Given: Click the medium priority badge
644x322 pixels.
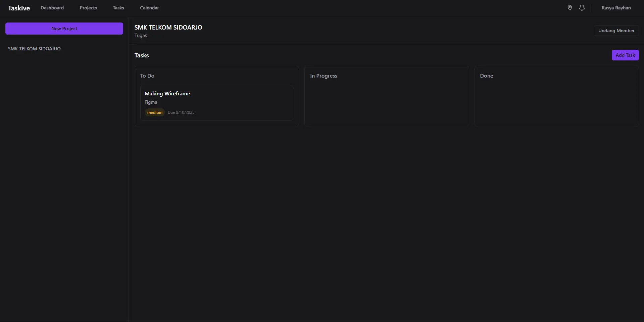Looking at the screenshot, I should pyautogui.click(x=155, y=112).
